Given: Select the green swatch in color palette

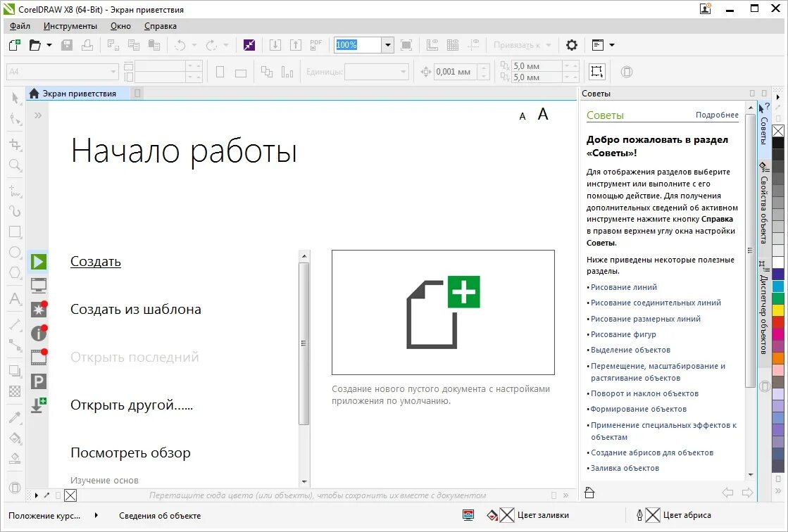Looking at the screenshot, I should (778, 298).
